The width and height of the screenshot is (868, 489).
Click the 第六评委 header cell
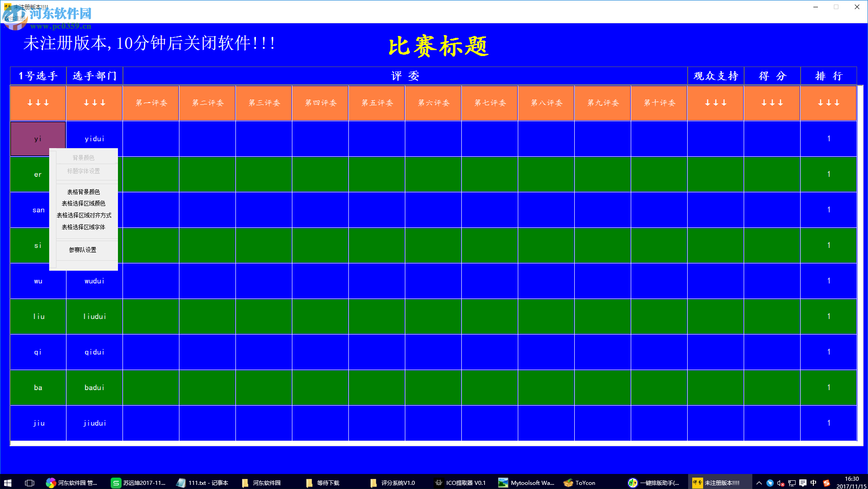click(434, 103)
